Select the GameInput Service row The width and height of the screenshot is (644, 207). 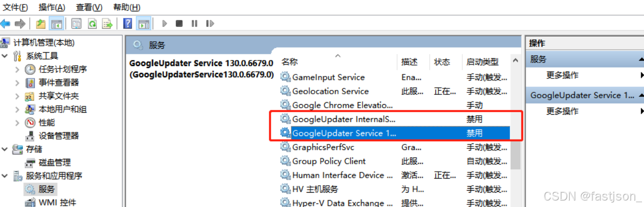[394, 77]
